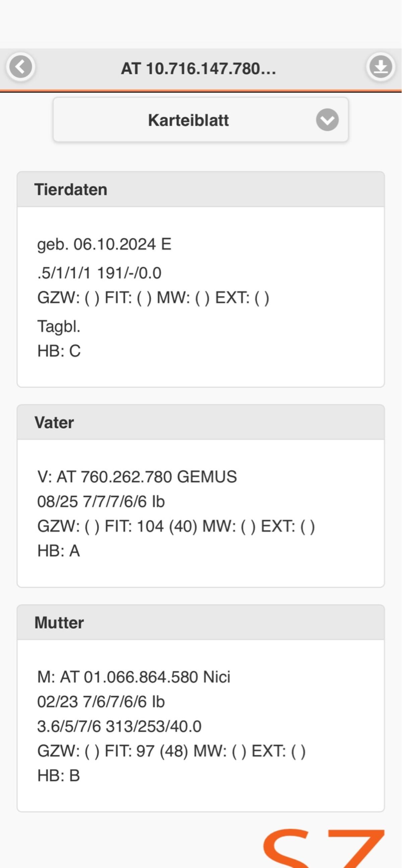
Task: Collapse the Vater section header
Action: coord(200,423)
